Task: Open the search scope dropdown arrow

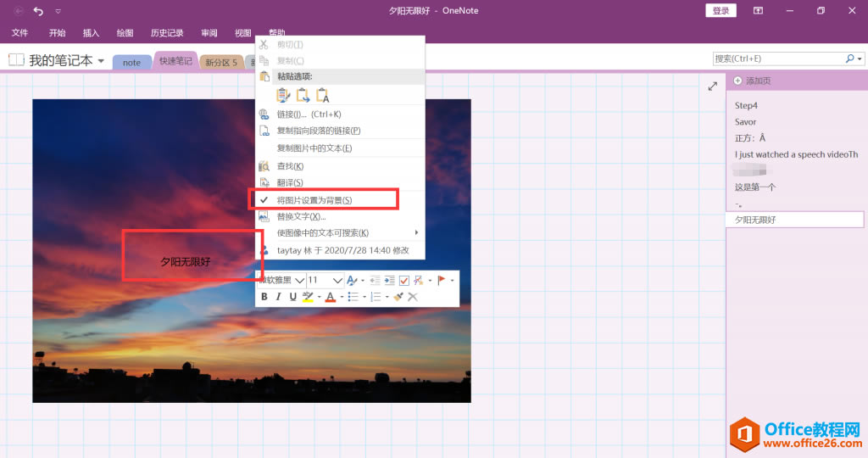Action: click(860, 59)
